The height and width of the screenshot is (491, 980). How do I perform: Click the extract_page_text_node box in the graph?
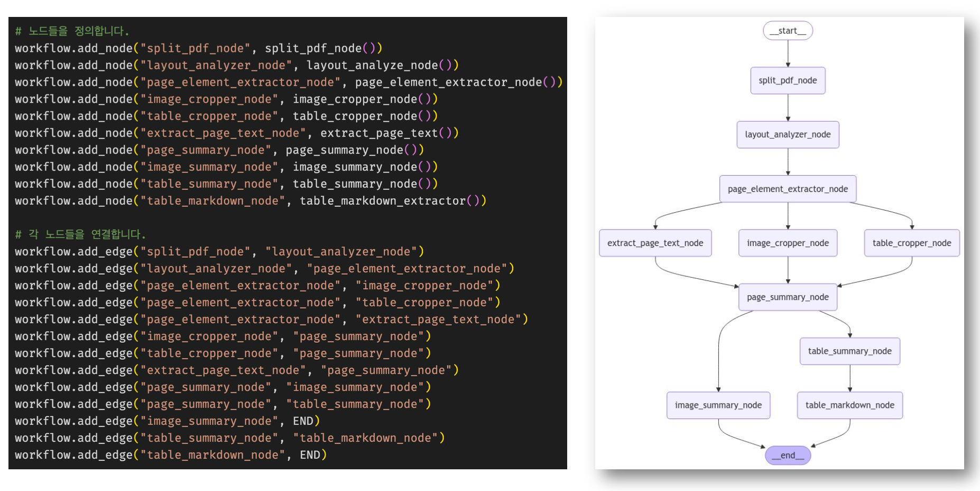point(655,243)
